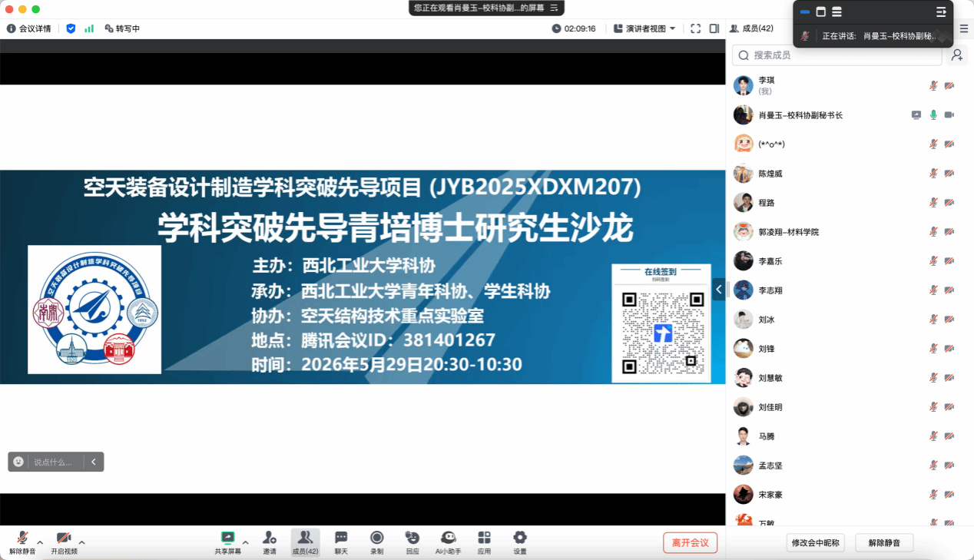The image size is (974, 560).
Task: Open the 会议详情 meeting info
Action: (29, 28)
